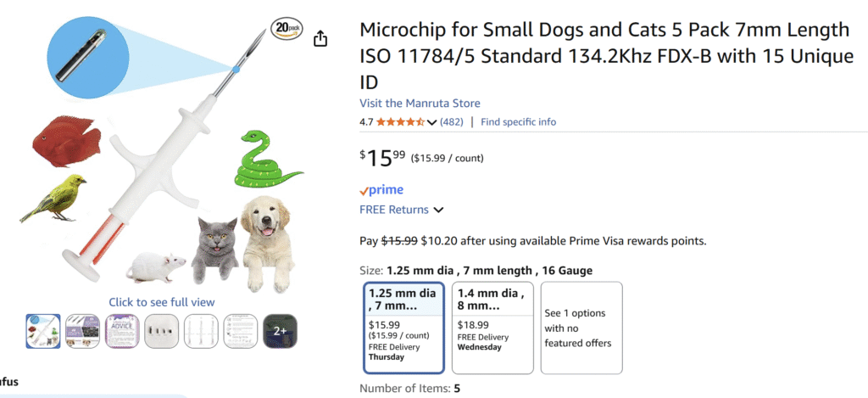Expand the FREE Returns dropdown
The width and height of the screenshot is (868, 398).
click(438, 210)
